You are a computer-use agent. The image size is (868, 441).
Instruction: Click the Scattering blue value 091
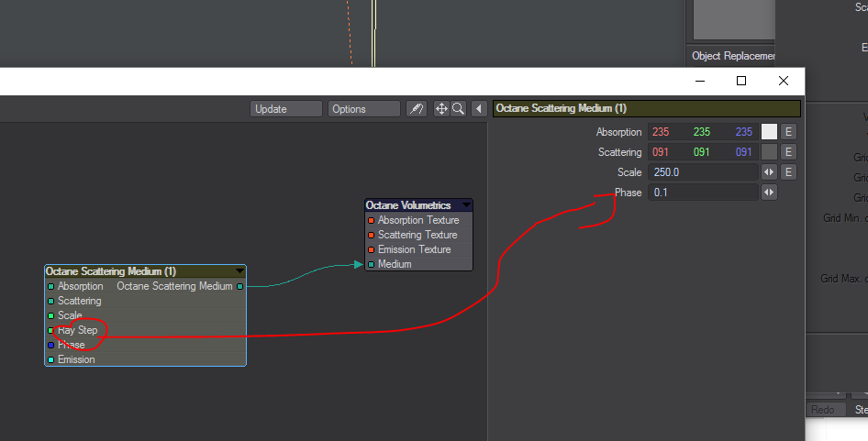point(743,152)
